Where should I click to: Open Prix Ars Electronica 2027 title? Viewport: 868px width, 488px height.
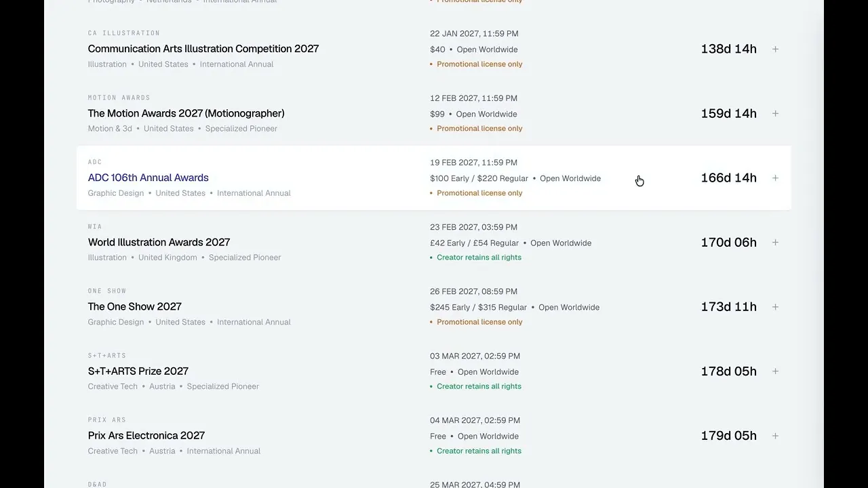tap(146, 436)
